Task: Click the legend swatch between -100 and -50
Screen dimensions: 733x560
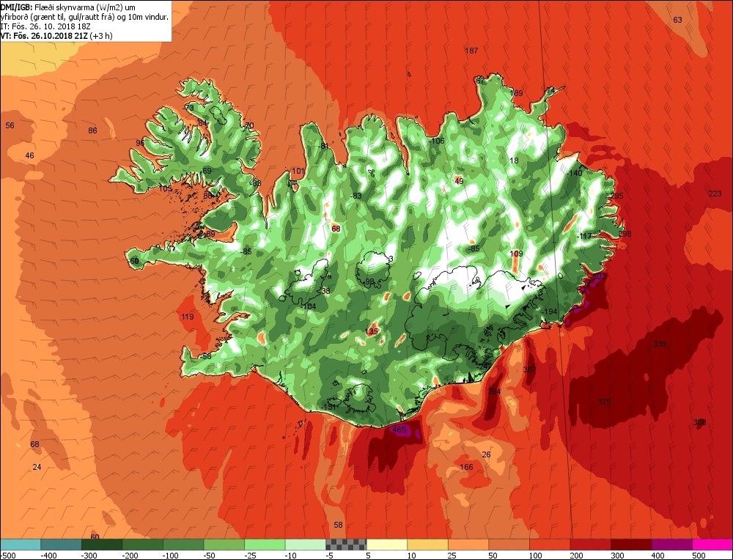Action: (x=183, y=545)
